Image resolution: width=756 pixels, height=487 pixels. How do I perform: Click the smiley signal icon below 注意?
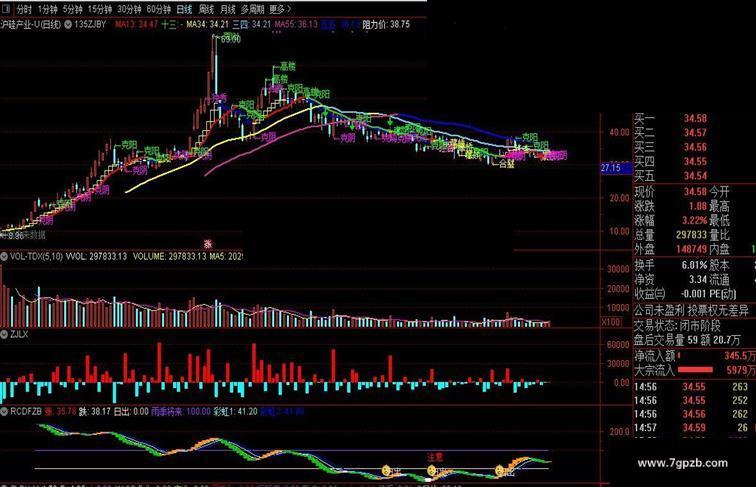tap(432, 471)
